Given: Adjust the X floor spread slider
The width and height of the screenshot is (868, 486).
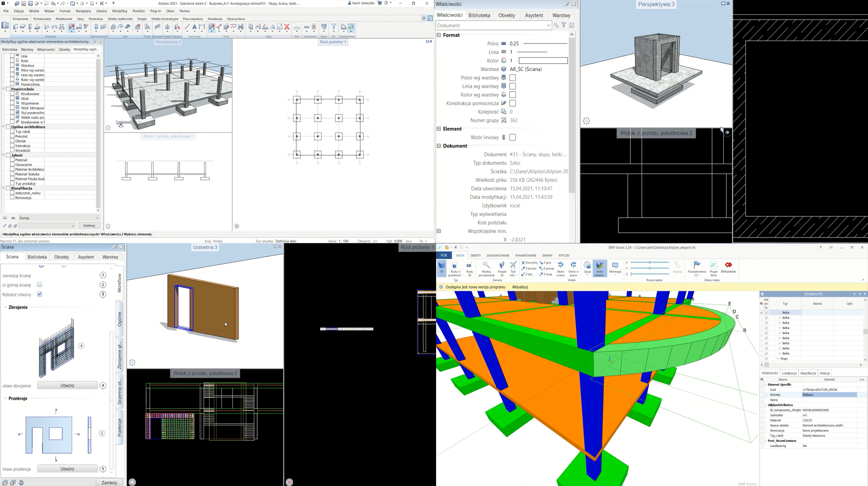Looking at the screenshot, I should 650,263.
